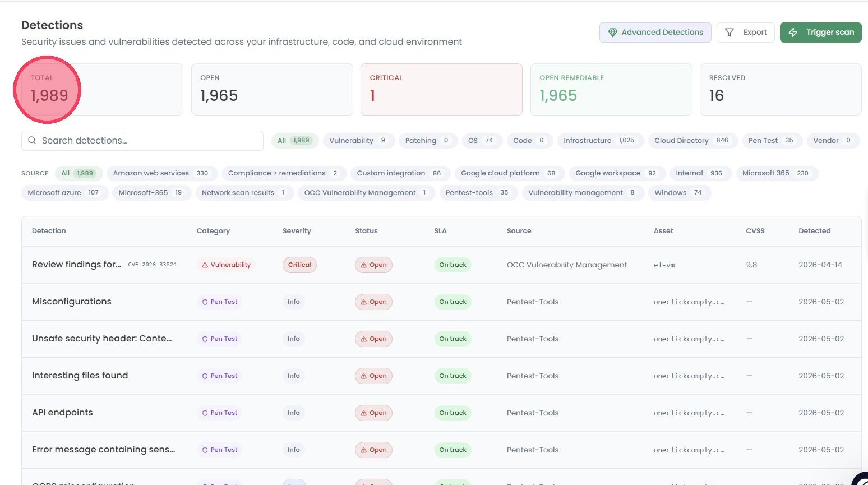This screenshot has width=868, height=485.
Task: Sort by the Severity column header
Action: point(297,231)
